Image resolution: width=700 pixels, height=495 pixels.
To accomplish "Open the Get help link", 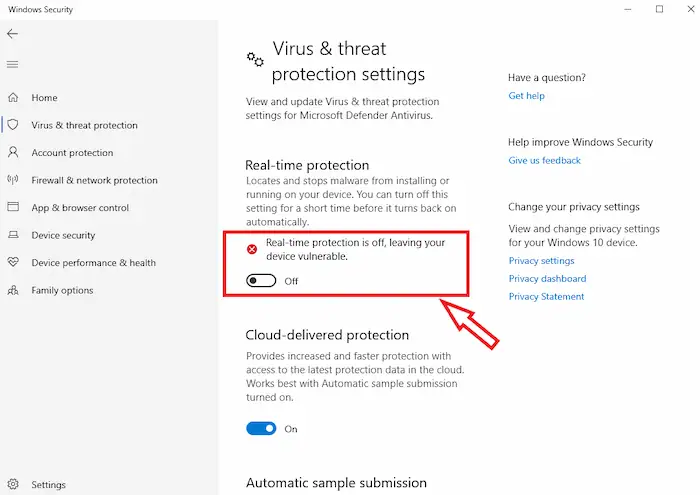I will tap(526, 96).
